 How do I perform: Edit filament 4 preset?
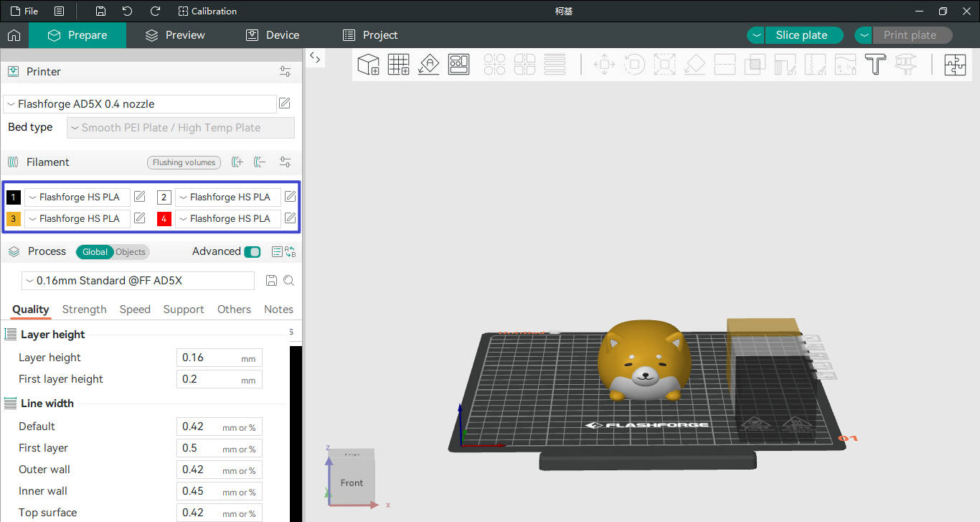290,218
